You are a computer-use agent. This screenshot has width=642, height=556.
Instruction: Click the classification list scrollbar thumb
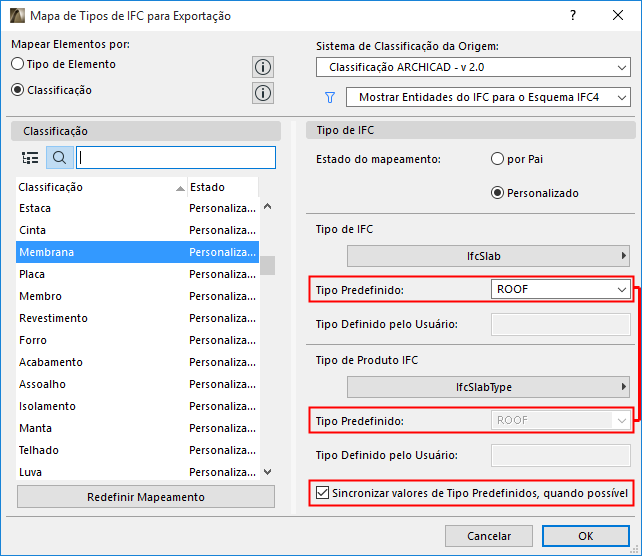tap(267, 265)
